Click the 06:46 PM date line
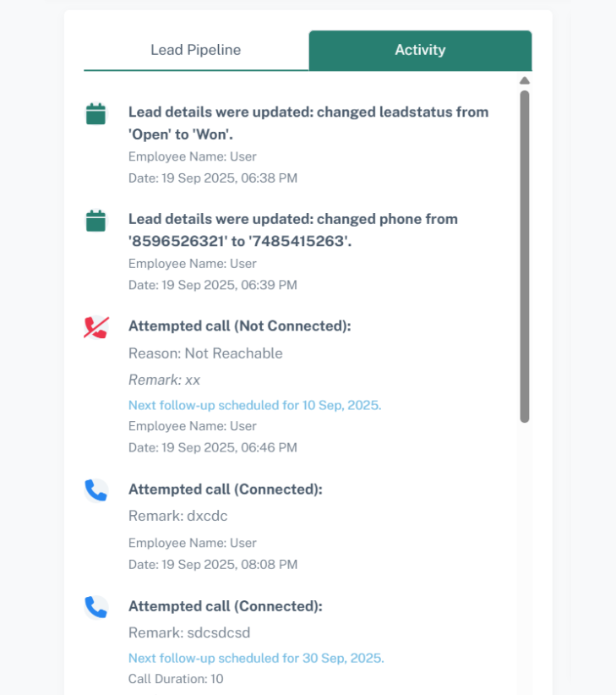Screen dimensions: 616x695 pos(212,447)
